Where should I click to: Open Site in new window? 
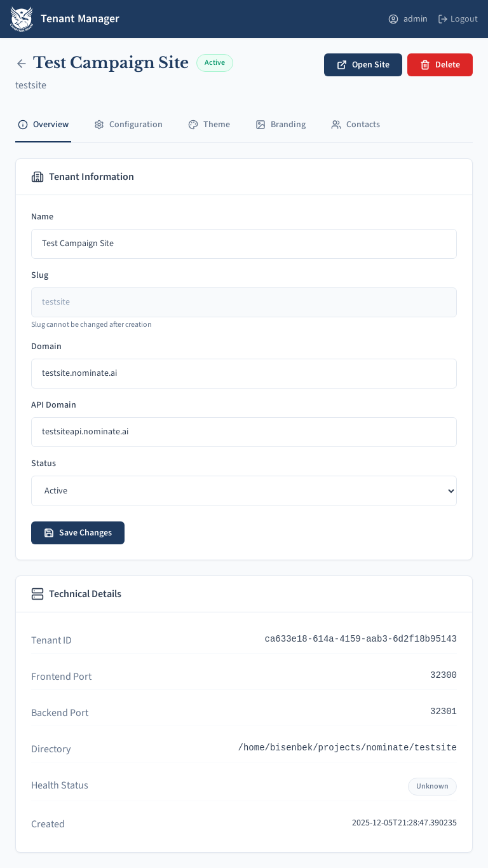[x=363, y=65]
